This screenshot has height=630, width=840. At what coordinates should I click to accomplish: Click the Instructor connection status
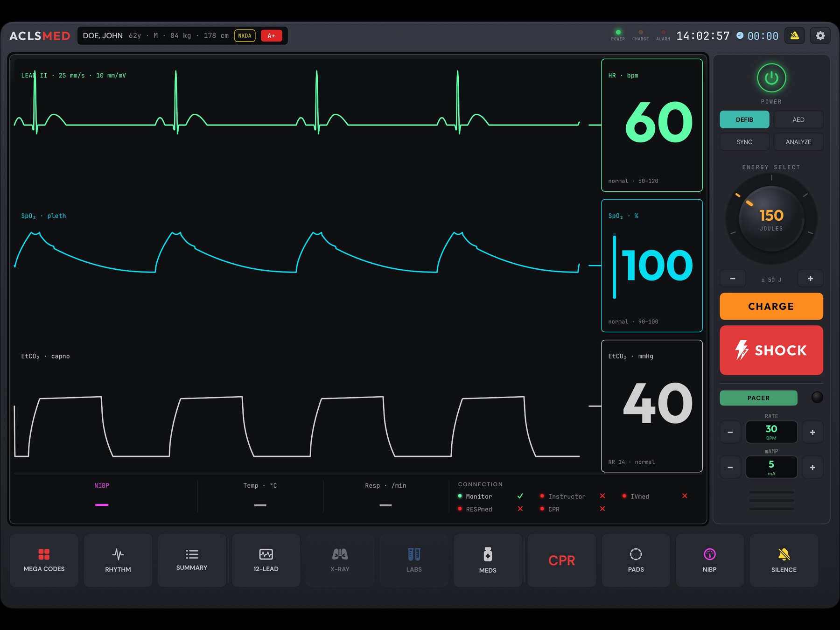coord(573,496)
